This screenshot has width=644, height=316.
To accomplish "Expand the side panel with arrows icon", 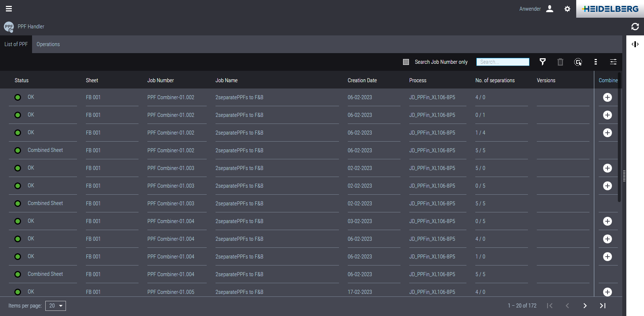I will (x=635, y=44).
